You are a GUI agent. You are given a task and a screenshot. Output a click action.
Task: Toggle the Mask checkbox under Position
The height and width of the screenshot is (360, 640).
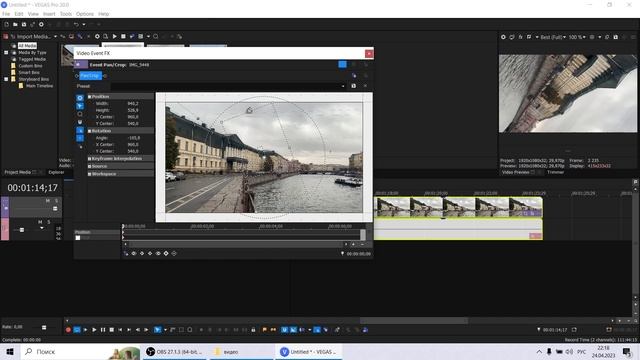tap(78, 238)
